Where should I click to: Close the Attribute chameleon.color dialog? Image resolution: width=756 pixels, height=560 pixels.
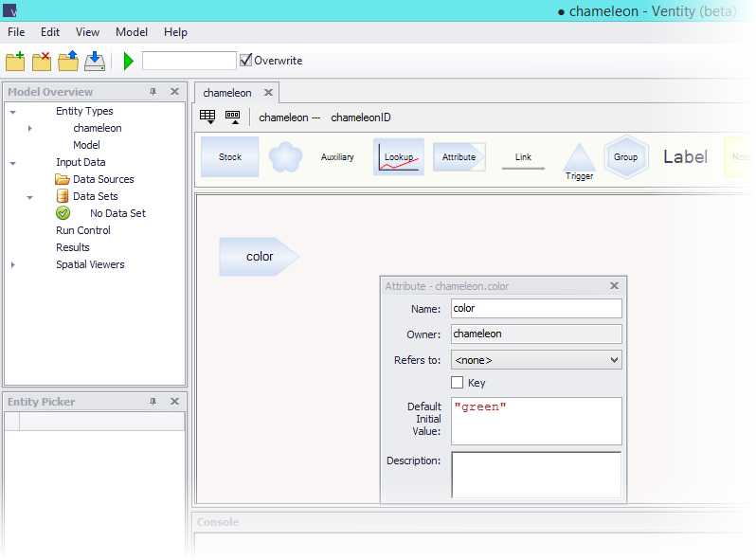point(614,285)
